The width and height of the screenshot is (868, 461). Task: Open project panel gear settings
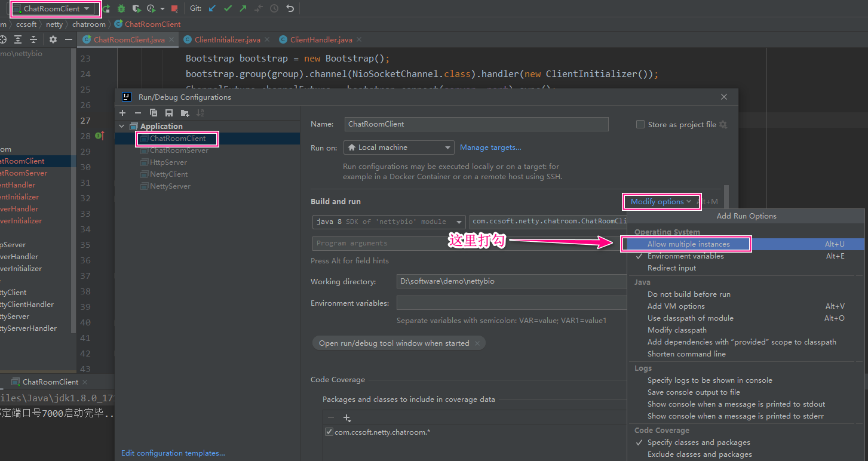53,39
